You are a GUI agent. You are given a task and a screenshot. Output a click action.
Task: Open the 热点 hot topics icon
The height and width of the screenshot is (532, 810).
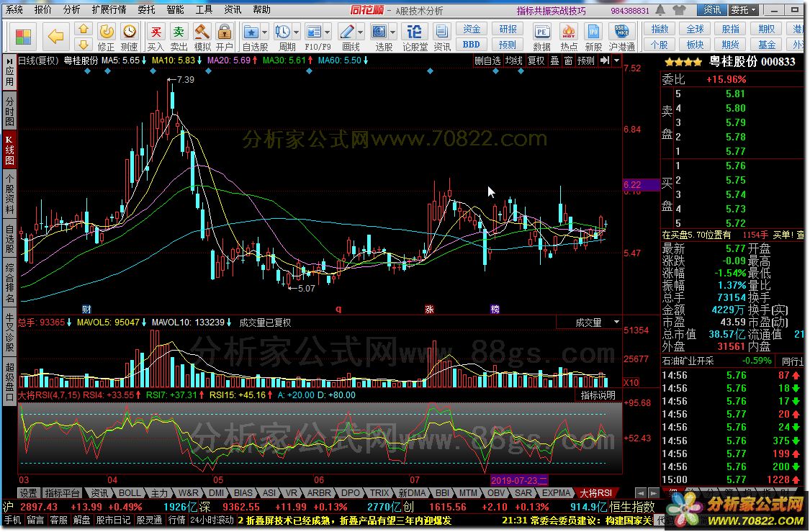(x=569, y=37)
